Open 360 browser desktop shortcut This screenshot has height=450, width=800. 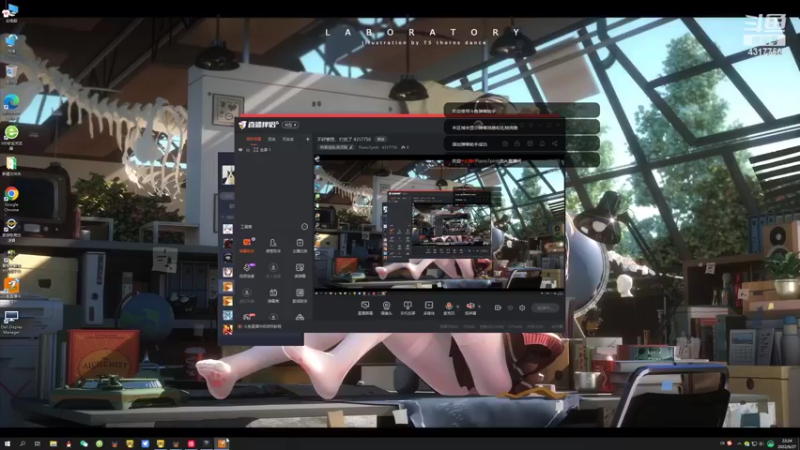(x=11, y=137)
